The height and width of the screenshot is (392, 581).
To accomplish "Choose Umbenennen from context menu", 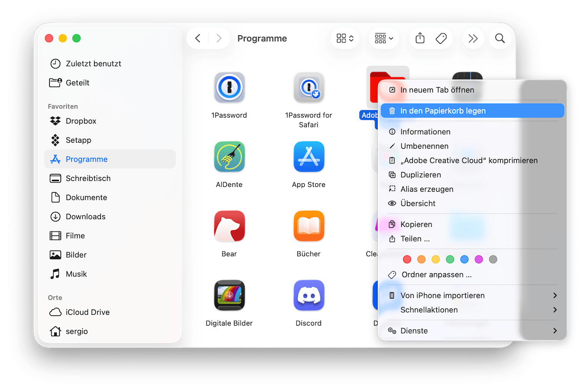I will [424, 146].
